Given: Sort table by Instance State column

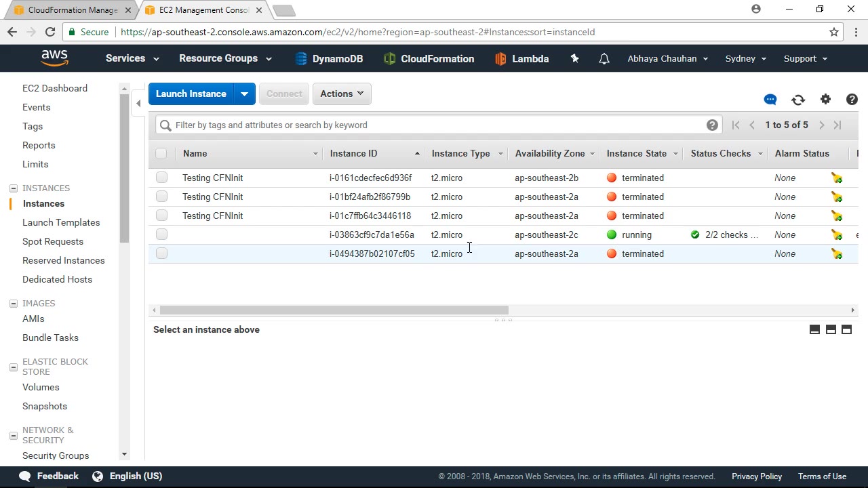Looking at the screenshot, I should tap(642, 153).
